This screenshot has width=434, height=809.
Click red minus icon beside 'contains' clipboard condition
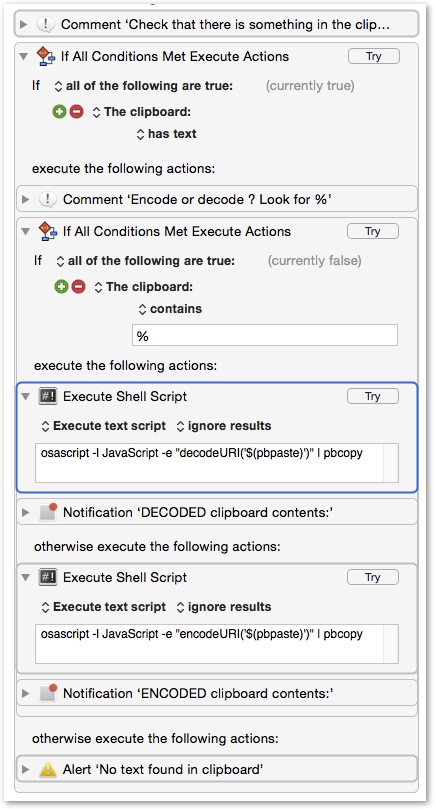[78, 286]
